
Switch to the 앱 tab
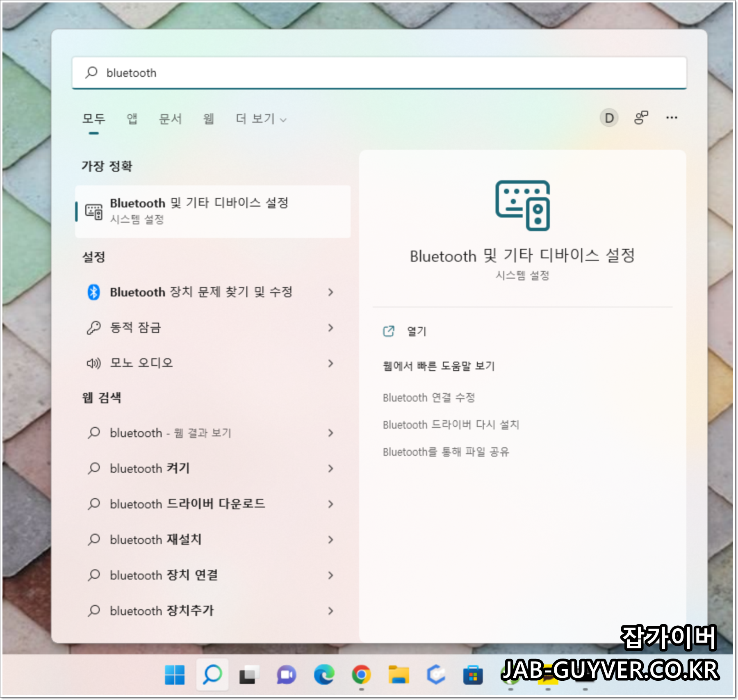(x=132, y=119)
